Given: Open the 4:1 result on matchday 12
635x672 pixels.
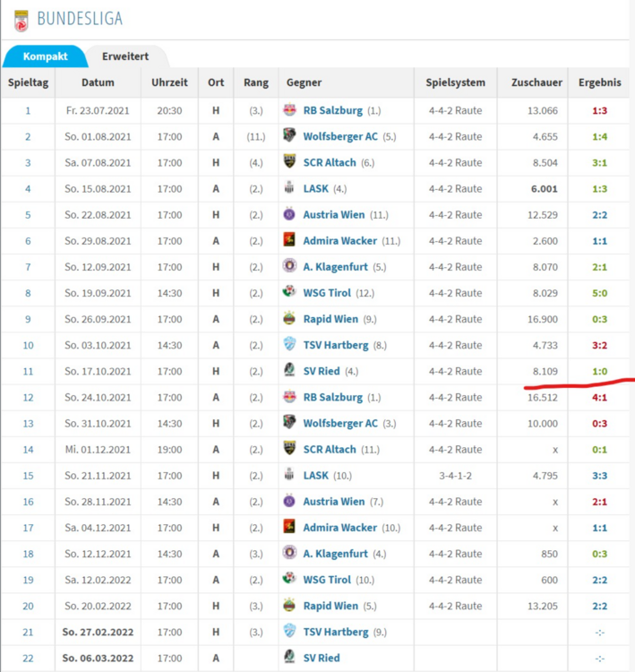Looking at the screenshot, I should [x=599, y=398].
